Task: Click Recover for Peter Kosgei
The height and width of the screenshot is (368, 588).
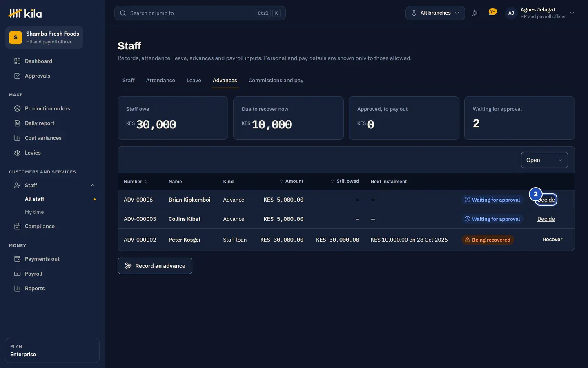Action: pos(552,240)
